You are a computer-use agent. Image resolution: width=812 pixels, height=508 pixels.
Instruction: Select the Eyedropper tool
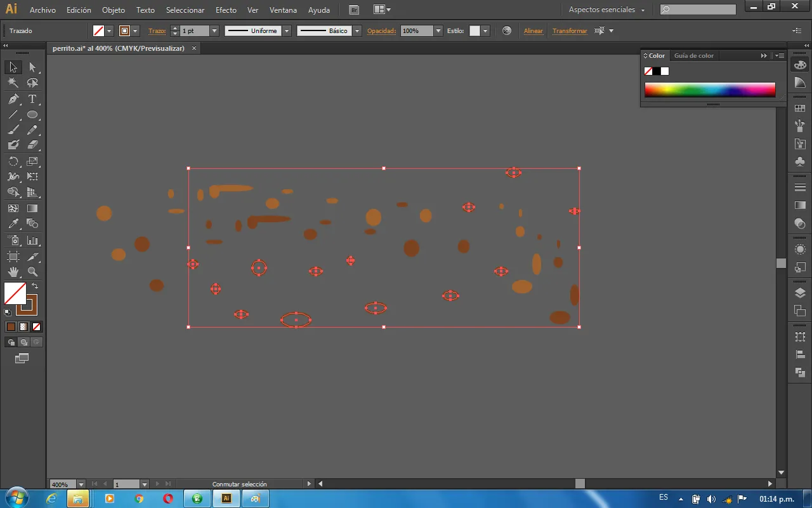click(13, 224)
